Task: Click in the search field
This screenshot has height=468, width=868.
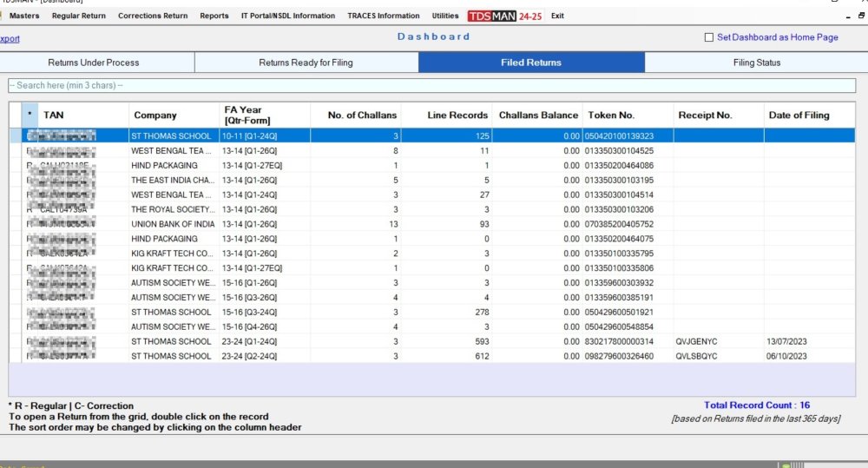Action: (x=434, y=85)
